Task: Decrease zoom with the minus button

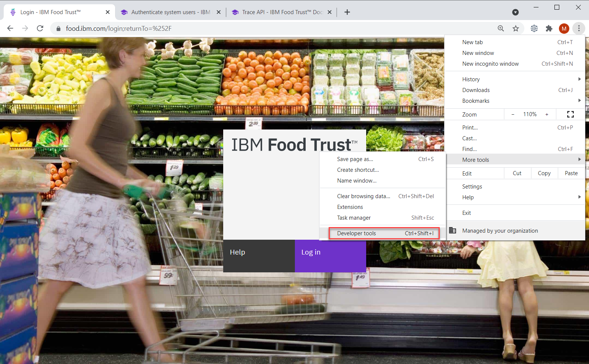Action: coord(513,114)
